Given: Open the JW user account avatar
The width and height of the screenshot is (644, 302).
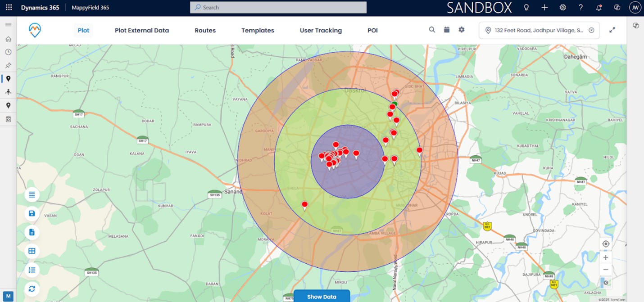Looking at the screenshot, I should (635, 8).
